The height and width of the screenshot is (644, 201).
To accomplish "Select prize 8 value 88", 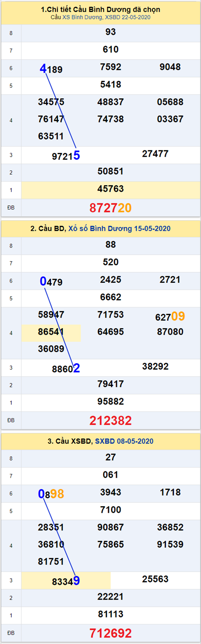I will point(111,245).
